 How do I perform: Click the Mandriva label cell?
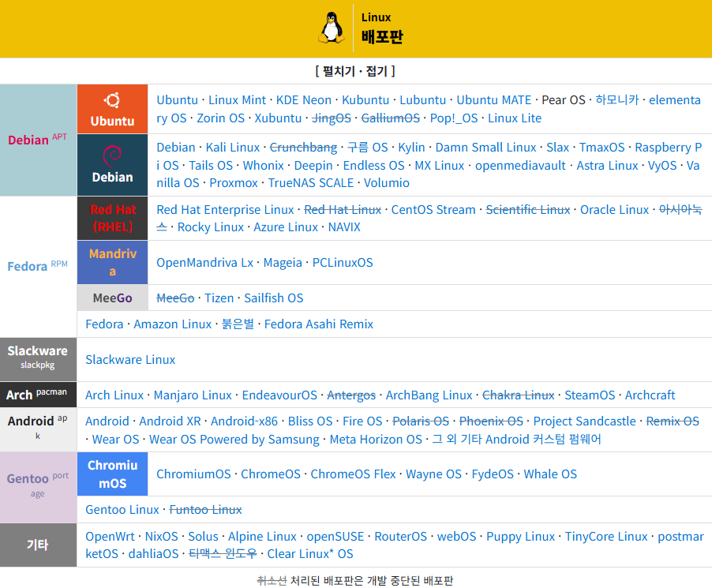click(113, 263)
